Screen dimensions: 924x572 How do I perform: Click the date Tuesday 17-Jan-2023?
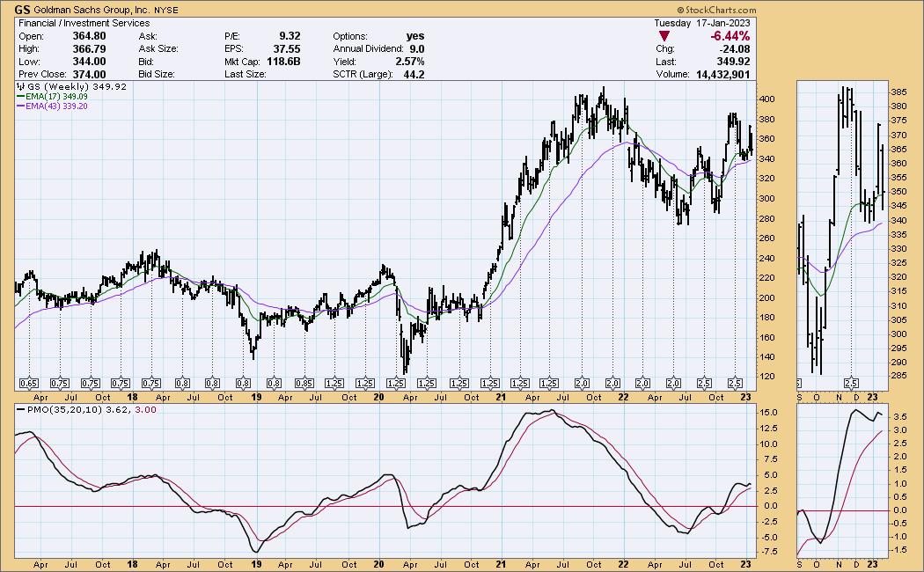702,23
